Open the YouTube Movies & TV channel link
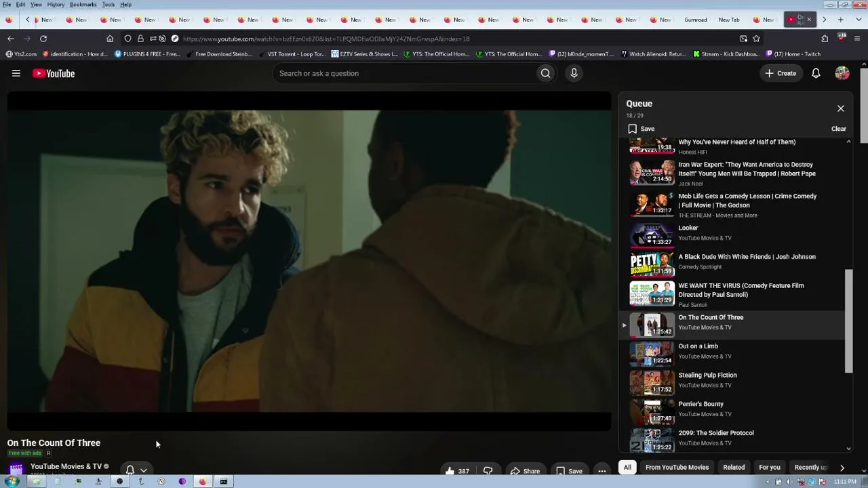Image resolution: width=868 pixels, height=488 pixels. click(x=66, y=466)
